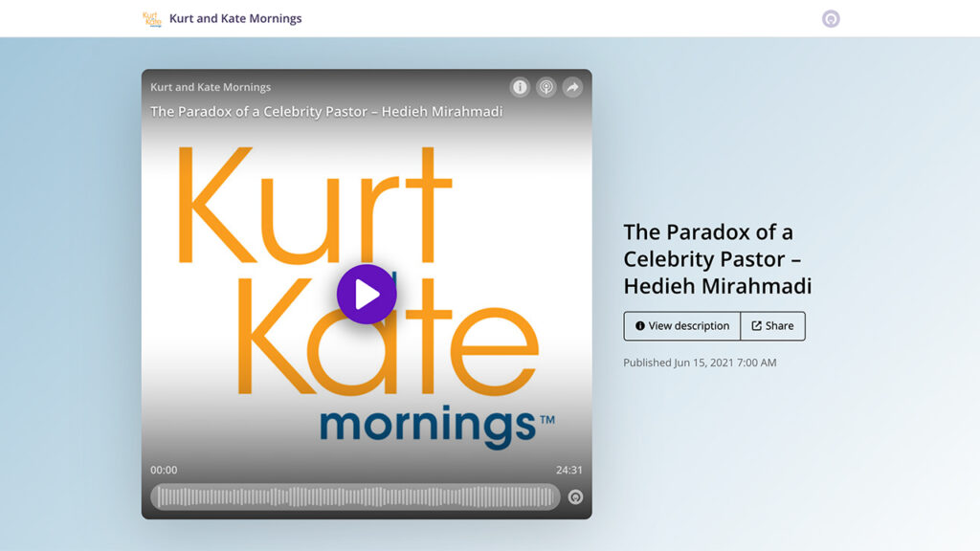Image resolution: width=980 pixels, height=551 pixels.
Task: Click the Share button
Action: [x=772, y=326]
